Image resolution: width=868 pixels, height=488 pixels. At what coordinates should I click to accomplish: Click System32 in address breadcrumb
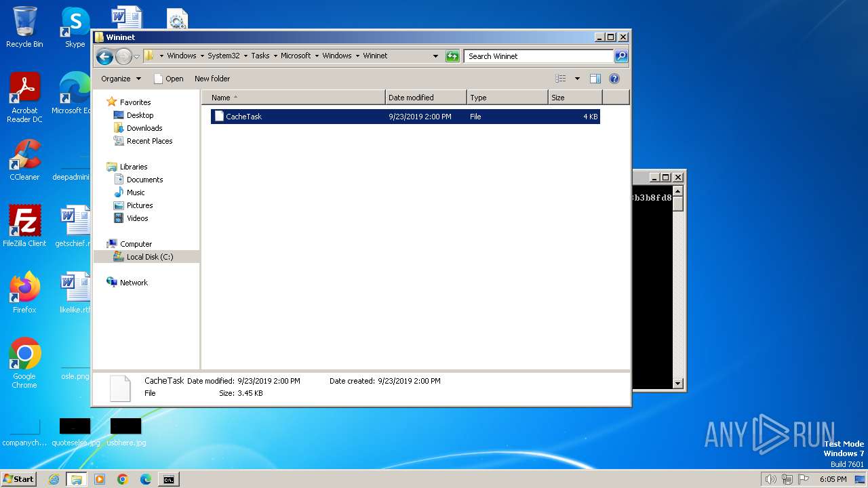222,56
